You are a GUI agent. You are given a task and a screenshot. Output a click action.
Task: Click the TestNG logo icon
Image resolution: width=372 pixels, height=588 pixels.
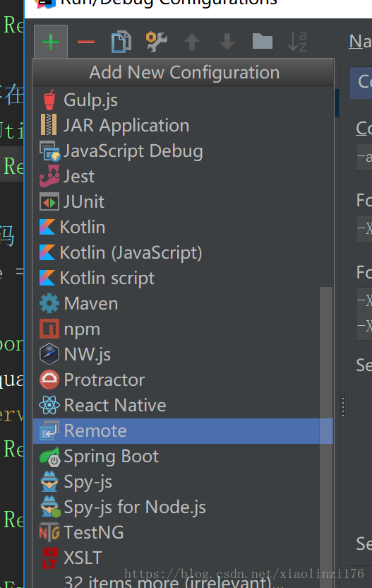[49, 532]
